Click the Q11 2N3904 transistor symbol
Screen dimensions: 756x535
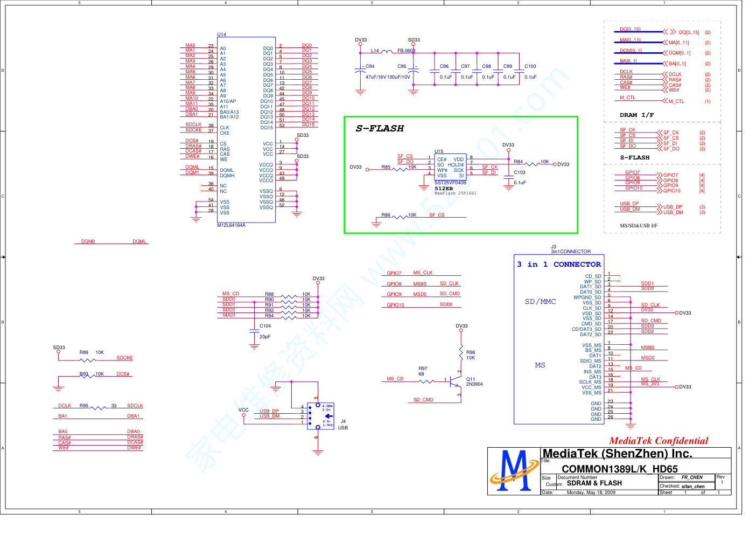point(456,381)
